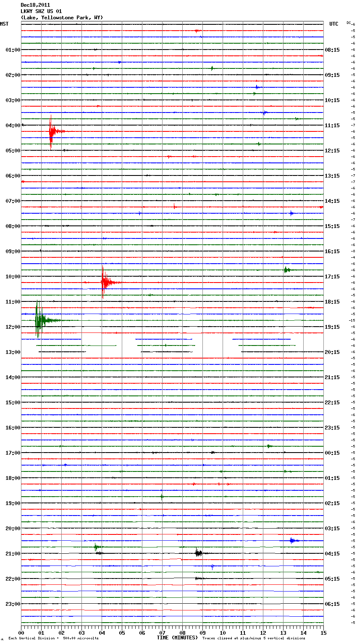Click the large red seismic event near 10:00

105,282
